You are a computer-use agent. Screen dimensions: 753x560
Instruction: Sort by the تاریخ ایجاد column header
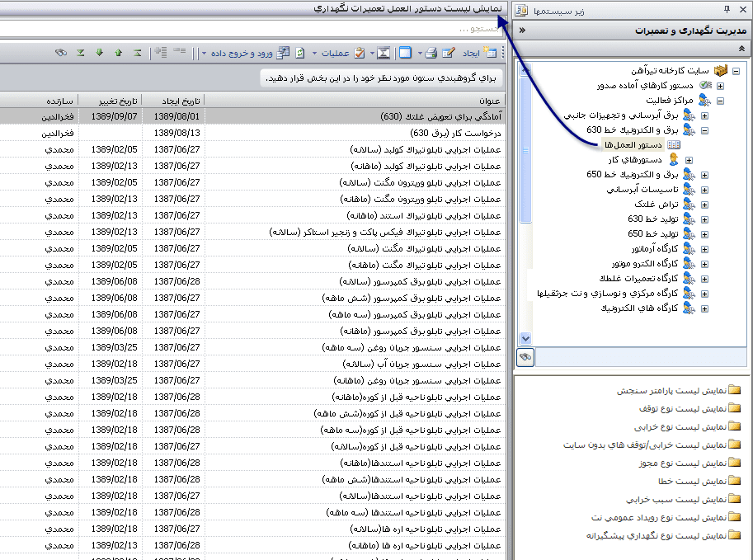[x=173, y=101]
